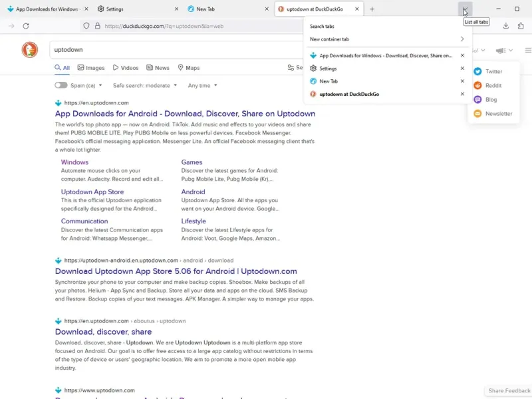Toggle the Spain region switch

coord(61,85)
